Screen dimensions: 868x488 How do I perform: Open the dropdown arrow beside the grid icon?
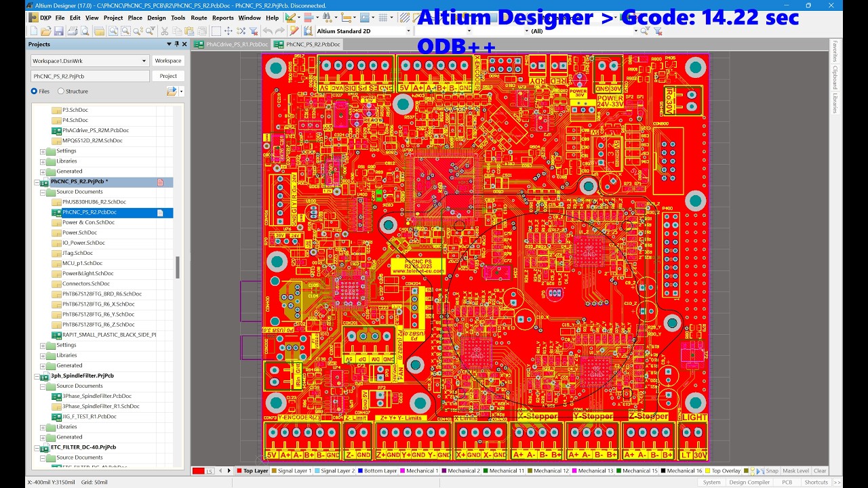(392, 18)
